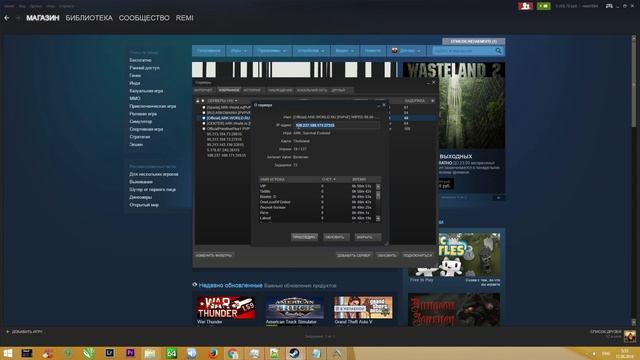Select Спортивная игра genre in sidebar
The image size is (640, 360).
[x=146, y=129]
